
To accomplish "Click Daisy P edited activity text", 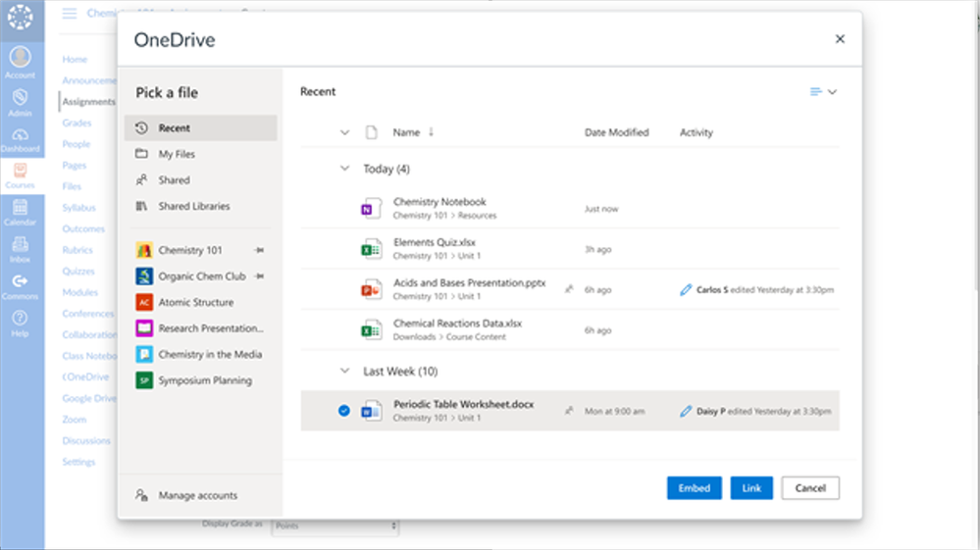I will 764,412.
